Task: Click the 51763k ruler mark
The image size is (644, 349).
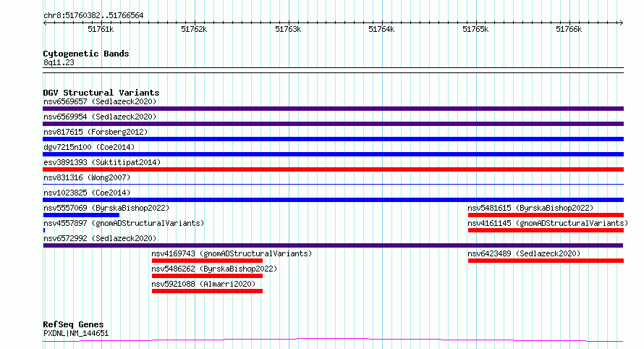Action: pyautogui.click(x=288, y=29)
